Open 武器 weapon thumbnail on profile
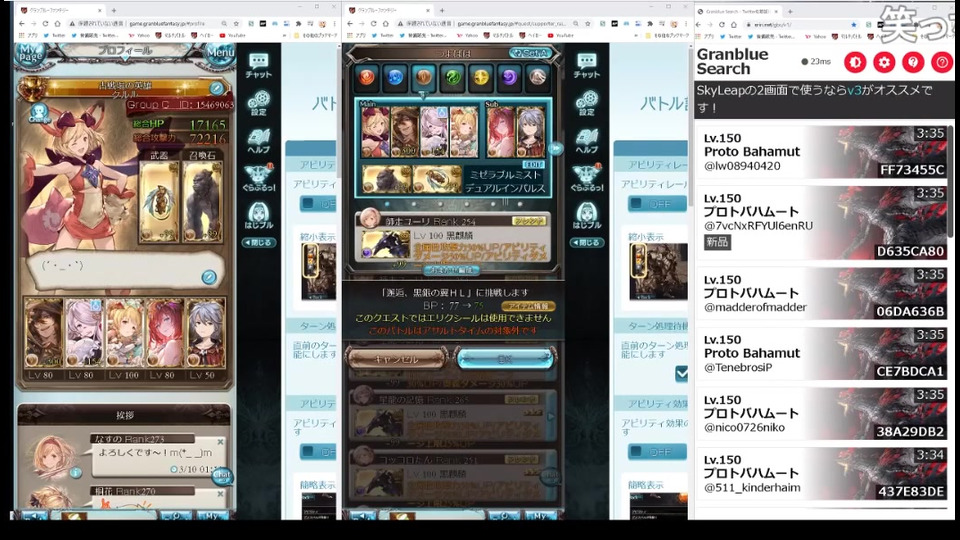Screen dimensions: 960x540 pyautogui.click(x=159, y=201)
